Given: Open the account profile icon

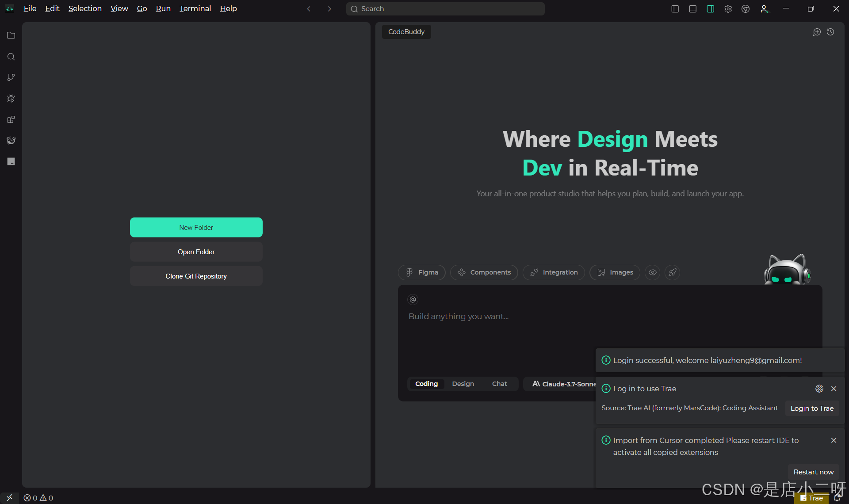Looking at the screenshot, I should point(764,9).
